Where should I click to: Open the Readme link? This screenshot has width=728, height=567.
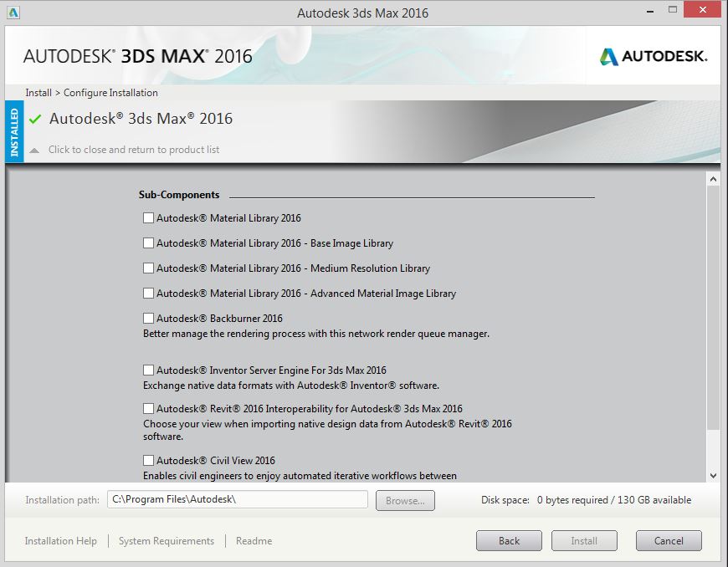[x=254, y=541]
